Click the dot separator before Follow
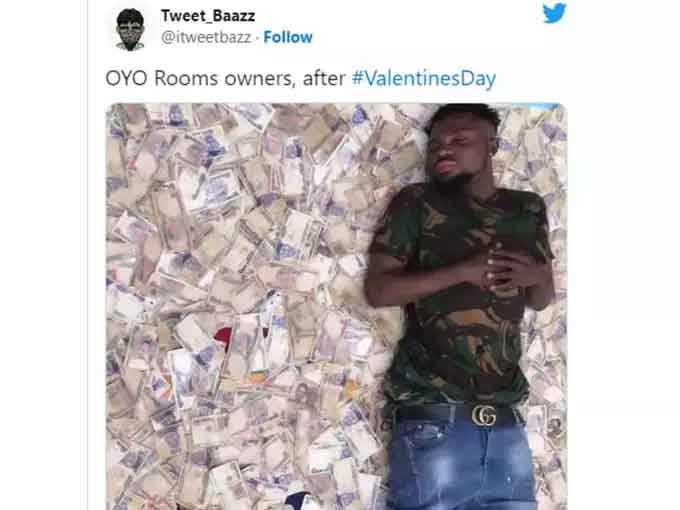The height and width of the screenshot is (510, 680). 257,38
